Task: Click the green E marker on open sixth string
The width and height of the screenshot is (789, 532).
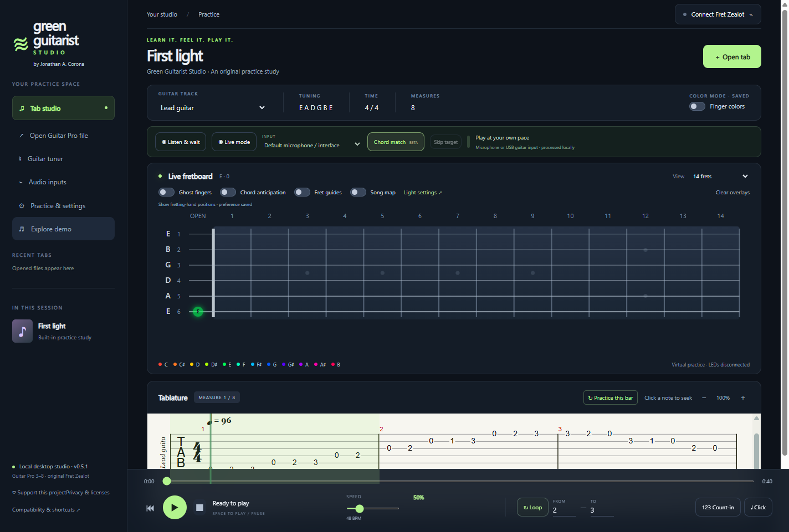Action: (x=198, y=312)
